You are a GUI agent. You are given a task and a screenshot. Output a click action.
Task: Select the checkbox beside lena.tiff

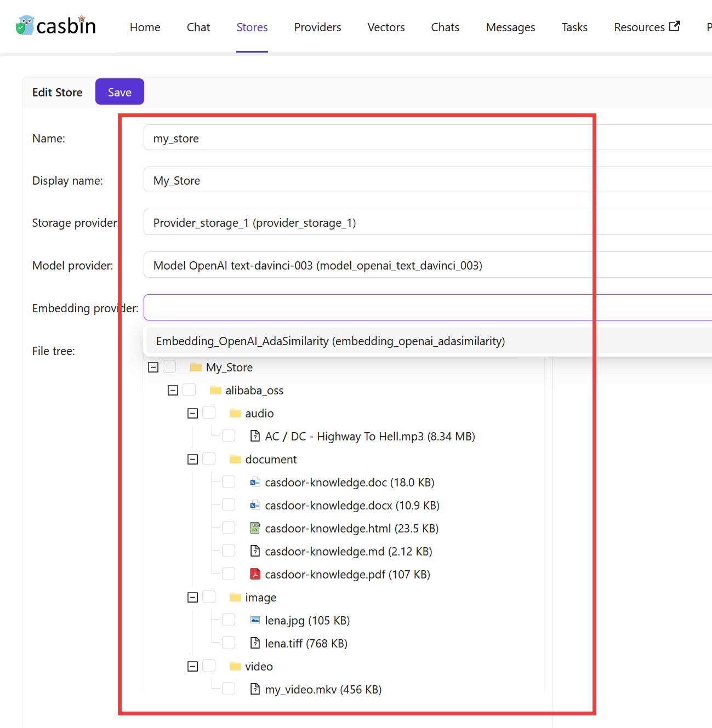(x=229, y=643)
